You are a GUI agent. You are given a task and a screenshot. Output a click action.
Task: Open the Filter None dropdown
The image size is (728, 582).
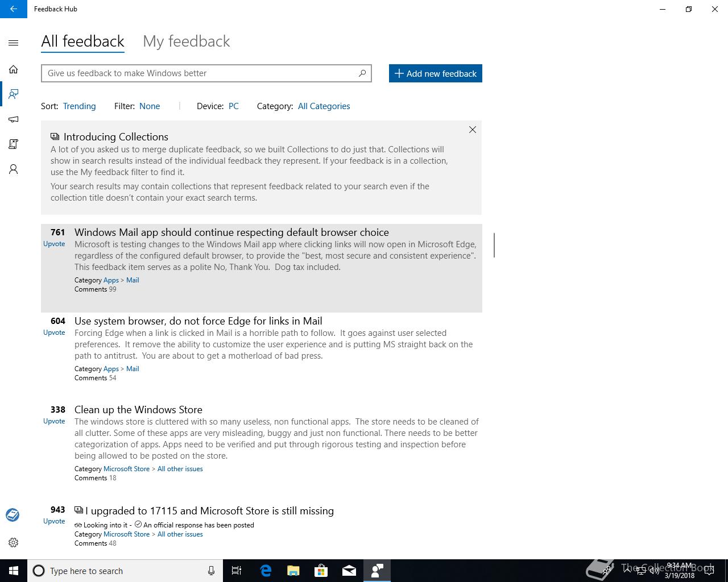coord(150,106)
